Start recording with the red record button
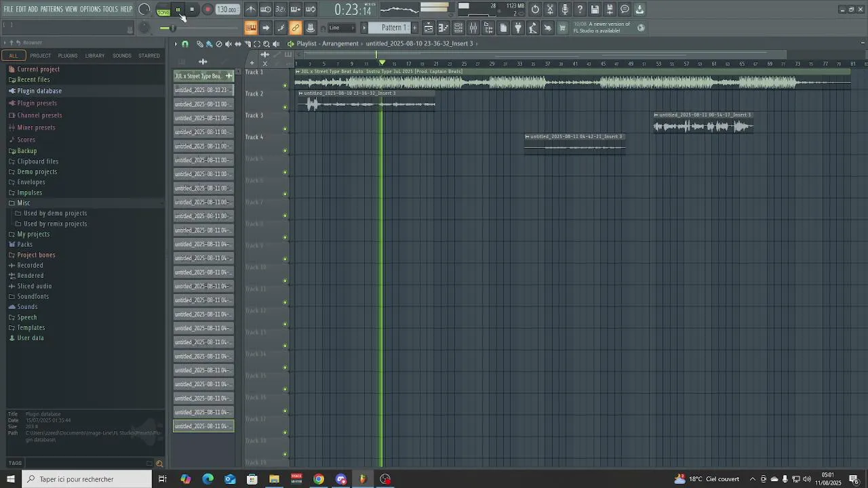The height and width of the screenshot is (488, 868). pos(208,9)
